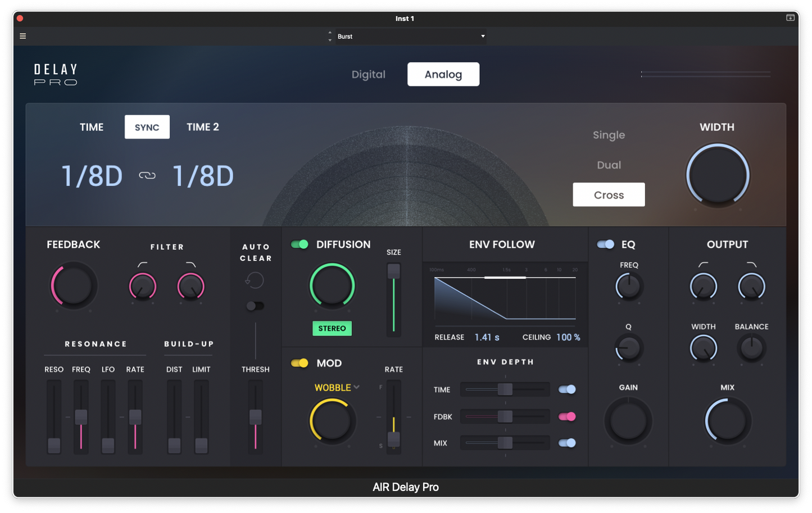Toggle the chain link between delay times

click(x=147, y=175)
